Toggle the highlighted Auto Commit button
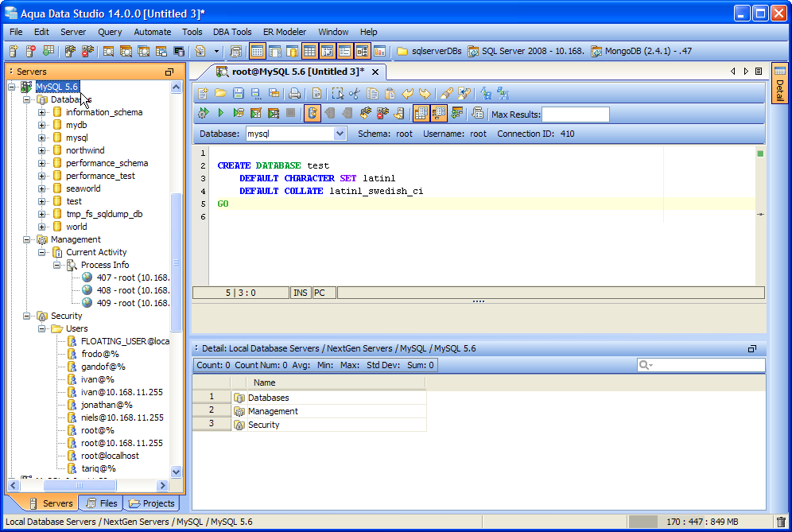Viewport: 792px width, 532px height. [x=313, y=113]
